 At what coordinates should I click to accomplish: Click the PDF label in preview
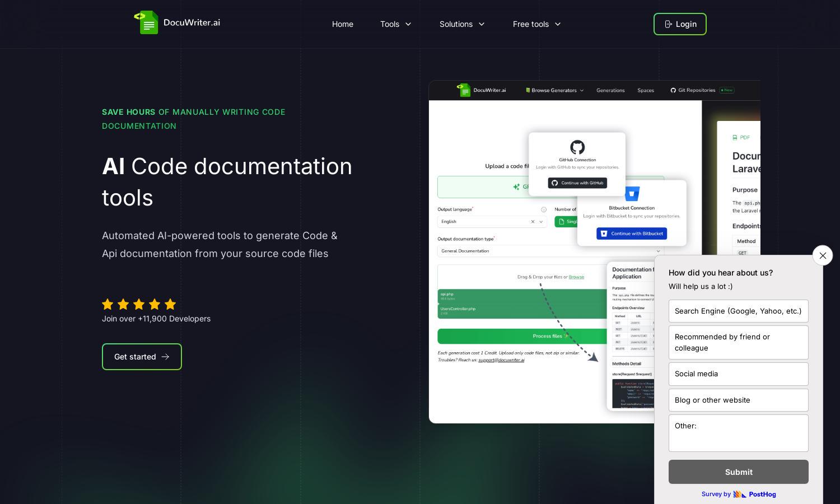coord(744,137)
